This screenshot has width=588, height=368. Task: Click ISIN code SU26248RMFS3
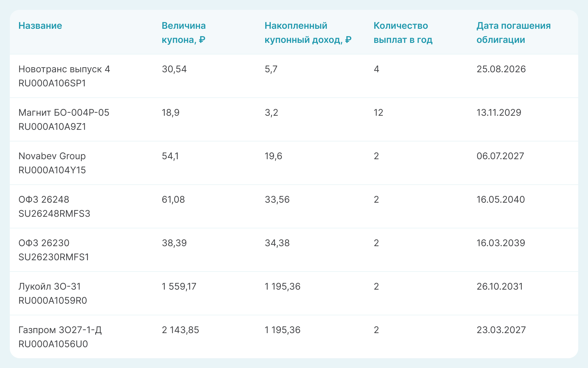coord(54,214)
